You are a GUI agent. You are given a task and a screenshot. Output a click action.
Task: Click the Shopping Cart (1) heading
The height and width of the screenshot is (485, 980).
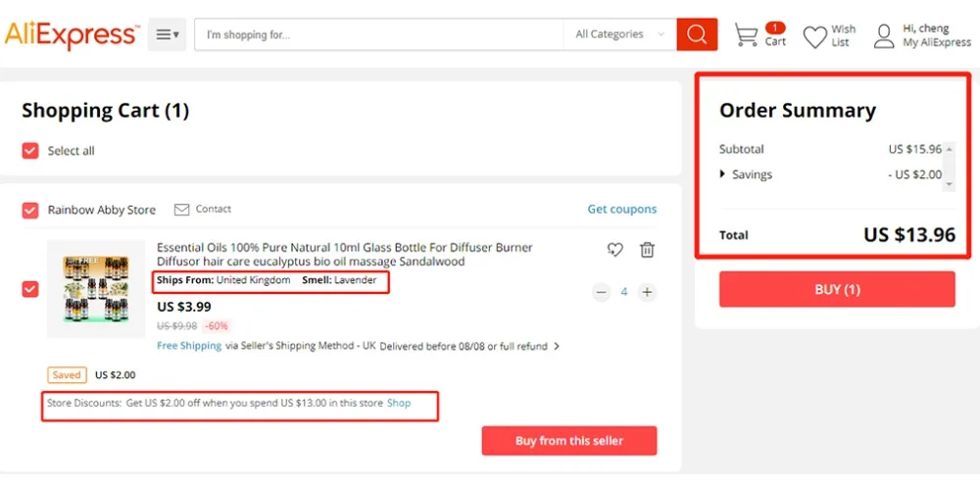pyautogui.click(x=106, y=111)
